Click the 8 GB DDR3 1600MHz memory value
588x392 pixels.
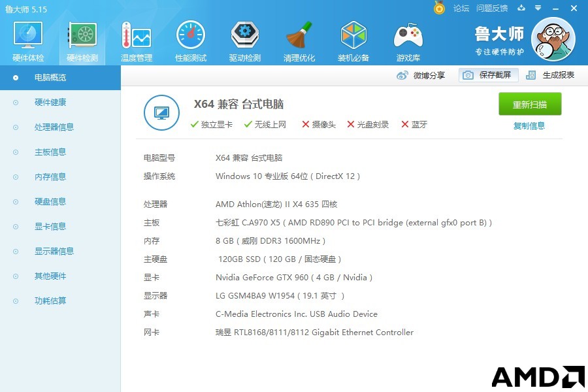pyautogui.click(x=270, y=241)
